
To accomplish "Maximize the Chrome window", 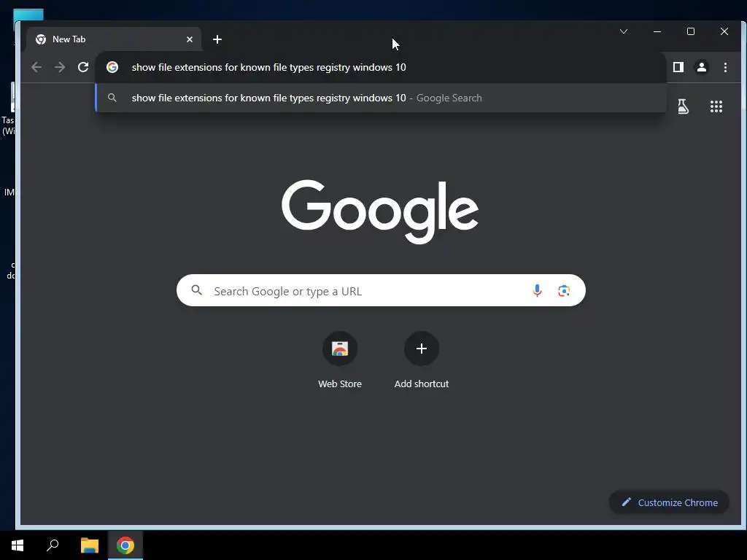I will (x=691, y=31).
